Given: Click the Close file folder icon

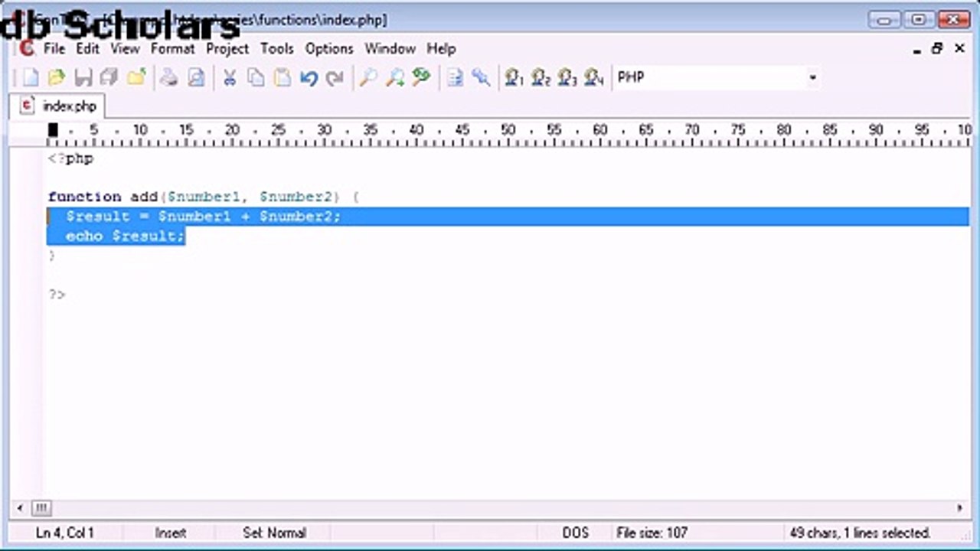Looking at the screenshot, I should 137,77.
